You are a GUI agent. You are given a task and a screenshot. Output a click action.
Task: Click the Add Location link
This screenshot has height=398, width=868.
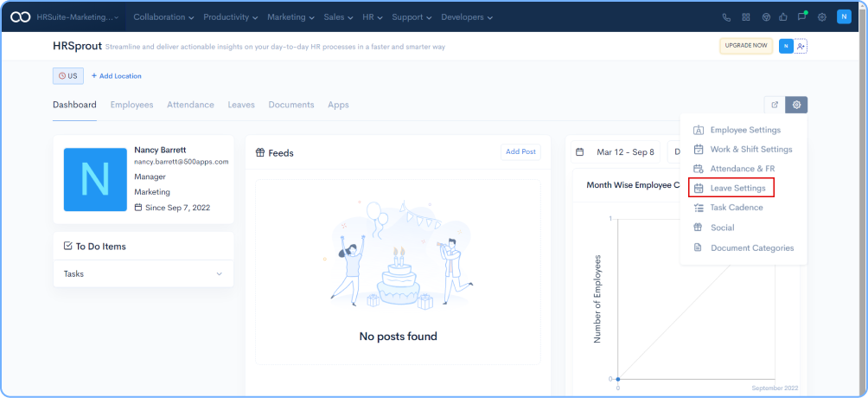[x=117, y=76]
